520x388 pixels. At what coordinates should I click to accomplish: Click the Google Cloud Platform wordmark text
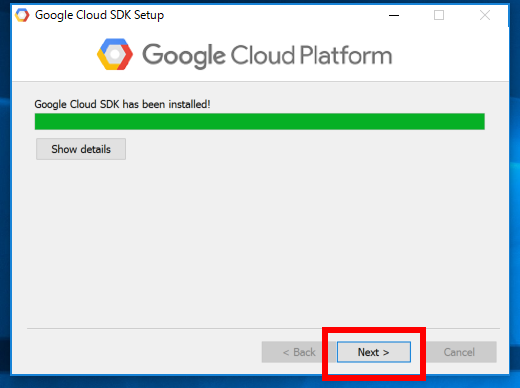pos(267,55)
